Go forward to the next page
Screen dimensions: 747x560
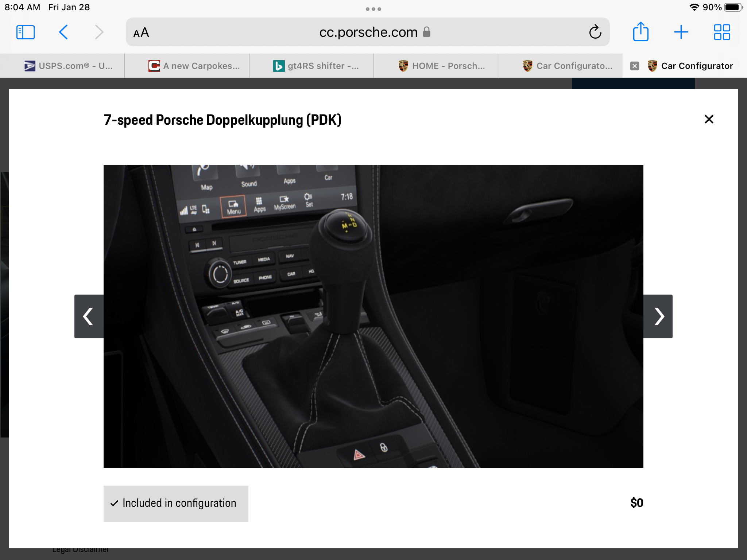pos(99,32)
